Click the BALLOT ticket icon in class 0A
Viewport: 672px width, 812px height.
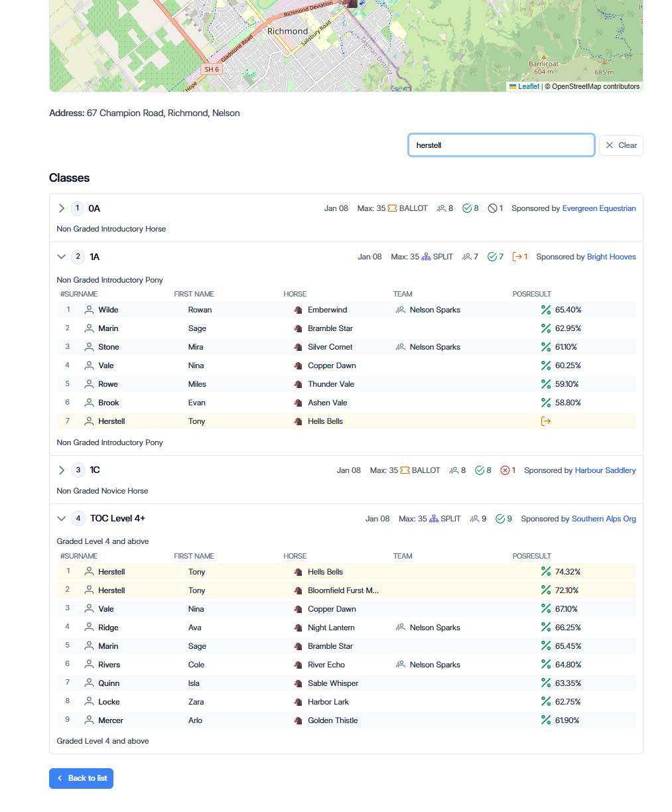coord(392,208)
